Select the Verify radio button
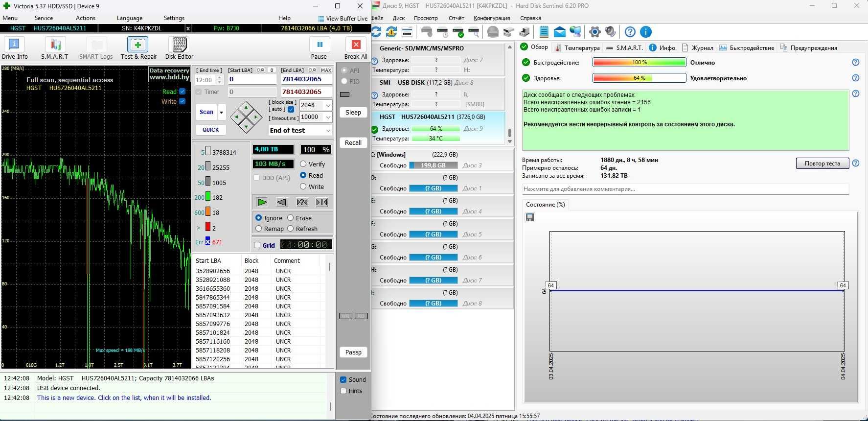868x421 pixels. coord(303,164)
